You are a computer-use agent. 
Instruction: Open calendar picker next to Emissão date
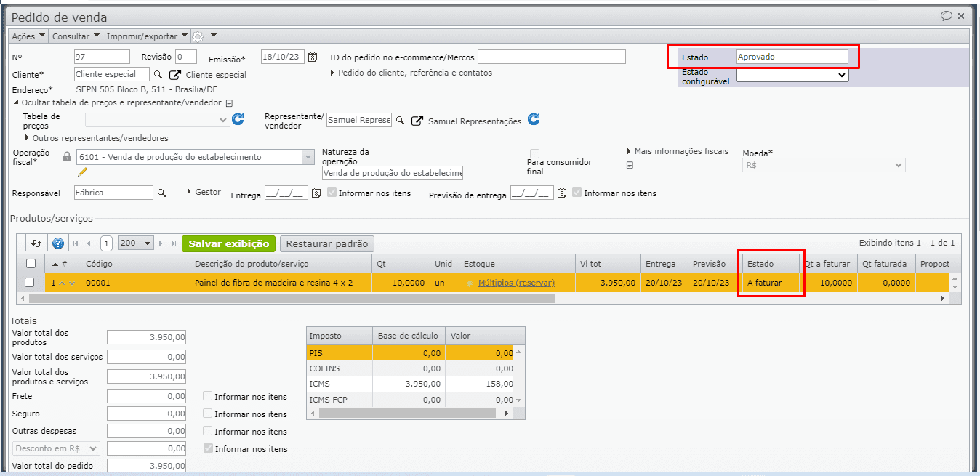coord(313,57)
